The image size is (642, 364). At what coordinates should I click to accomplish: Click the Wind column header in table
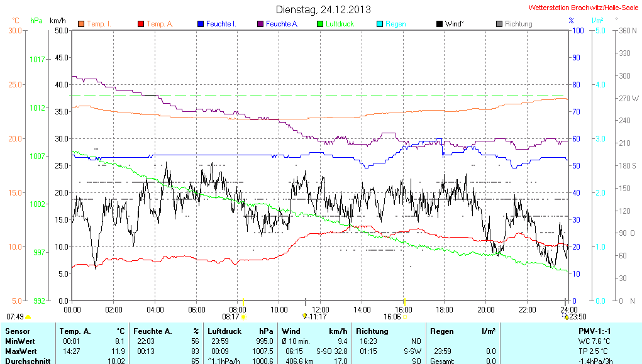[x=291, y=331]
